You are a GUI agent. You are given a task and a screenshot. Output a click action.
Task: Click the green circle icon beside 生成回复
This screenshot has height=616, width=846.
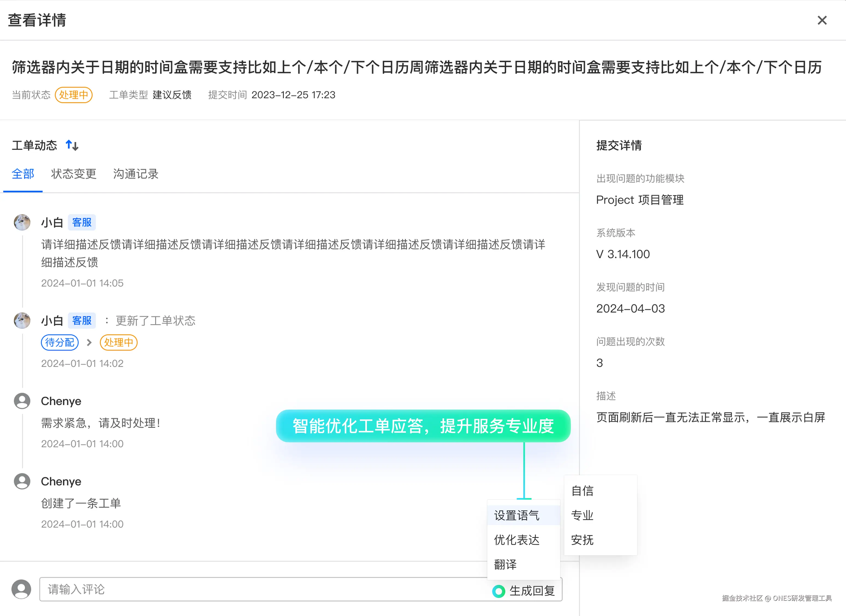[498, 591]
